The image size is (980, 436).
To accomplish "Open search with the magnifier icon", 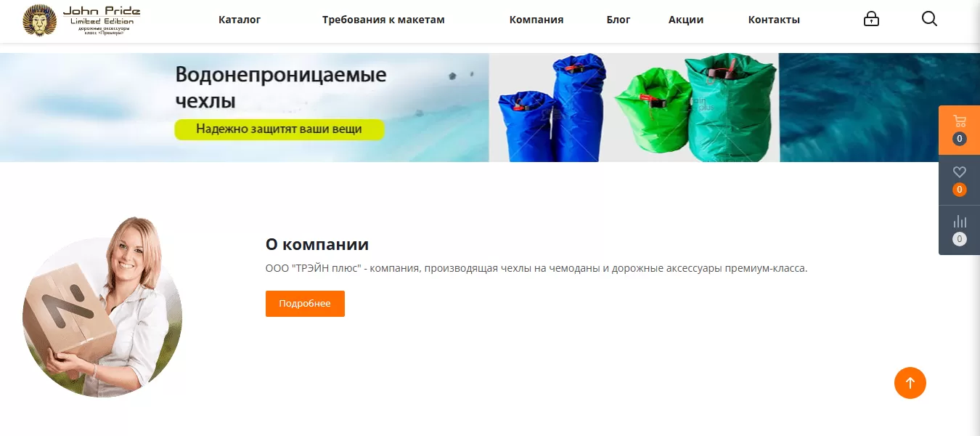I will pos(929,20).
